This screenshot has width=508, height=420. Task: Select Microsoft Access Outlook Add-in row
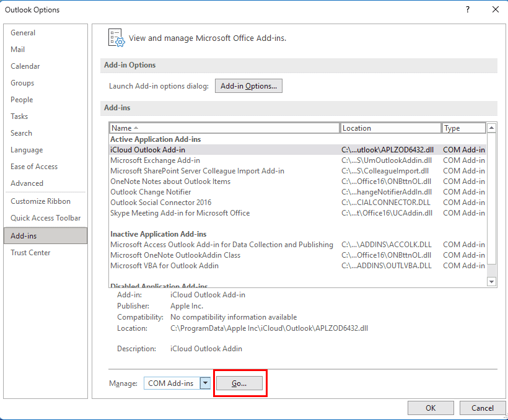coord(297,245)
